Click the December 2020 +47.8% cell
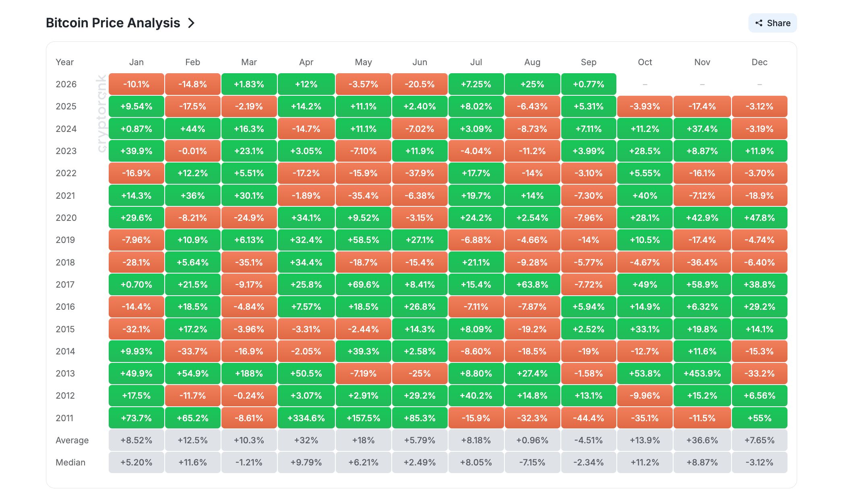The image size is (868, 494). [759, 218]
